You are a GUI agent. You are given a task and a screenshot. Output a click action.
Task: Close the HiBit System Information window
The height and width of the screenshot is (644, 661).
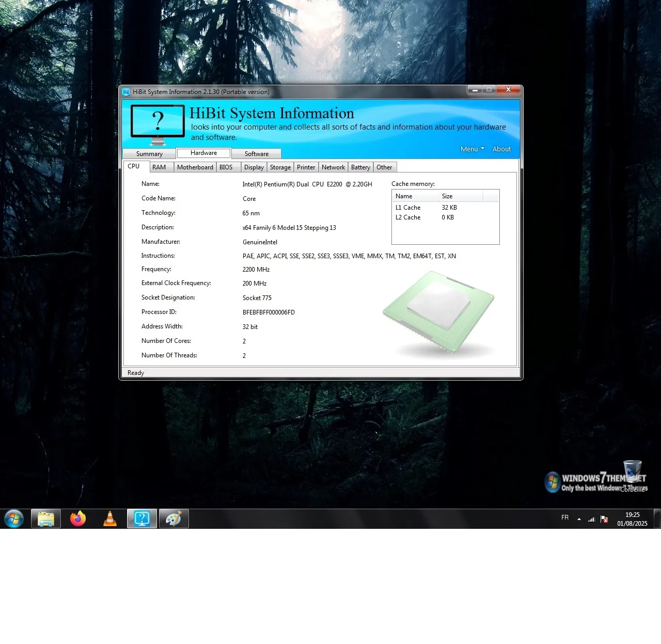click(509, 90)
